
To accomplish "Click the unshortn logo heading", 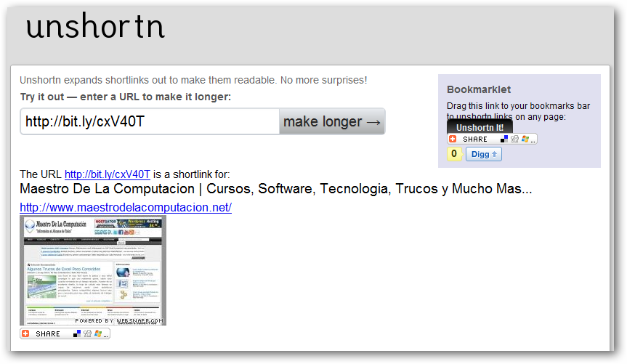I will [95, 26].
